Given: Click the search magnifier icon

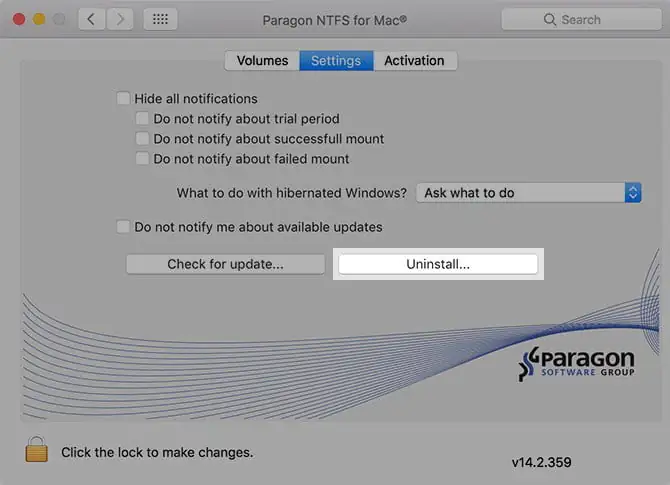Looking at the screenshot, I should 550,20.
